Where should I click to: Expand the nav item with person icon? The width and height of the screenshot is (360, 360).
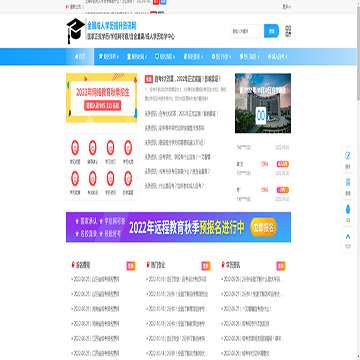click(137, 57)
